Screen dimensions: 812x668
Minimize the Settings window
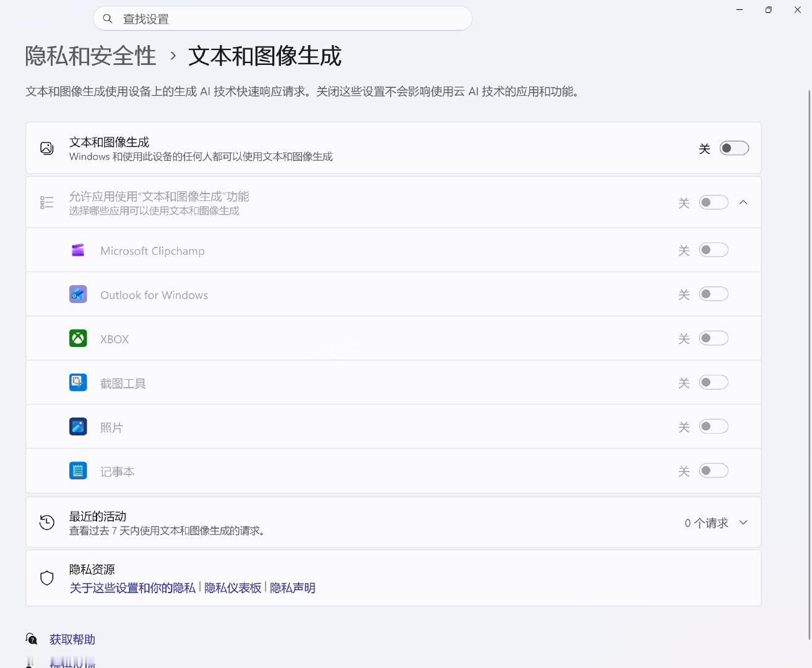[740, 10]
